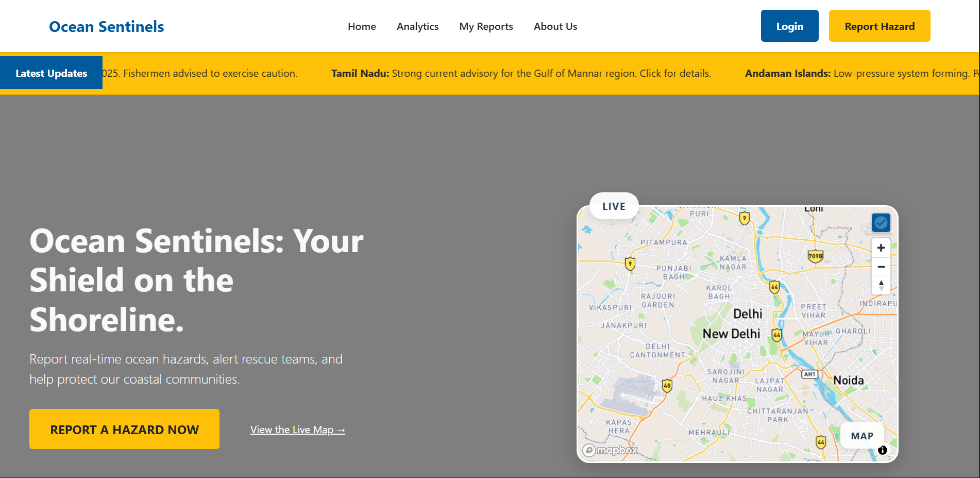Open the Analytics page from the navbar
Image resolution: width=980 pixels, height=478 pixels.
[x=417, y=26]
